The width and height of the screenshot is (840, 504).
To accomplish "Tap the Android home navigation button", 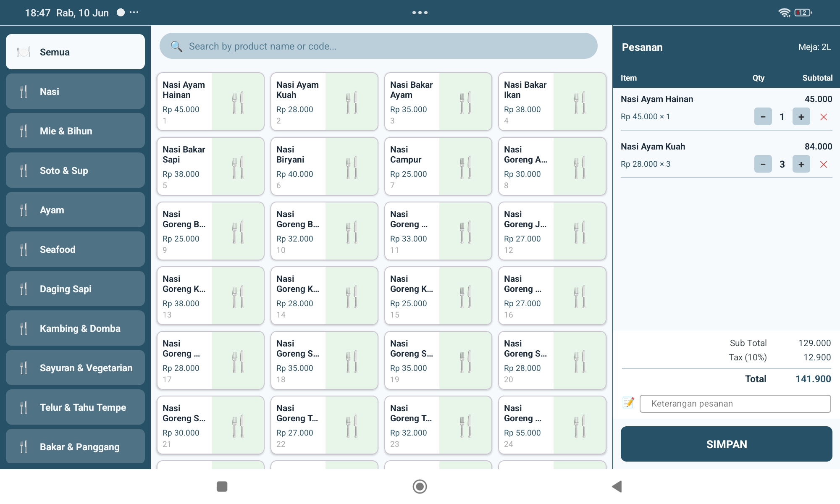I will (420, 486).
